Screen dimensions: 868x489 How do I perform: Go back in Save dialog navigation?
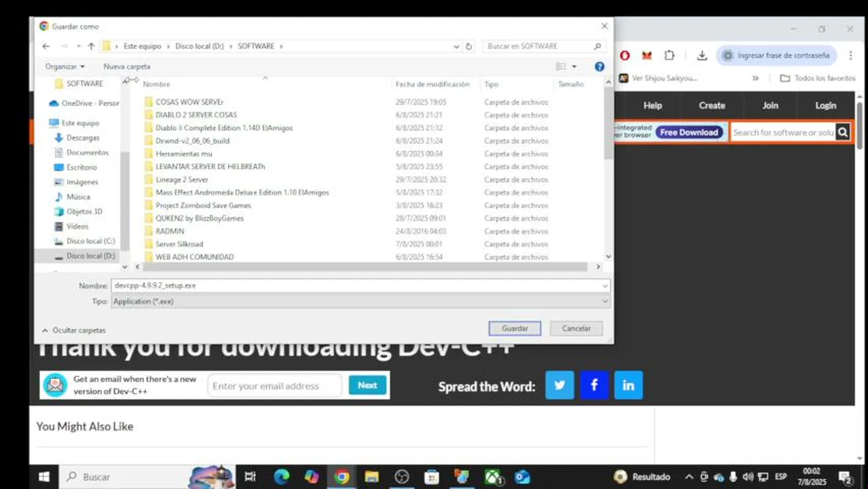click(x=46, y=46)
